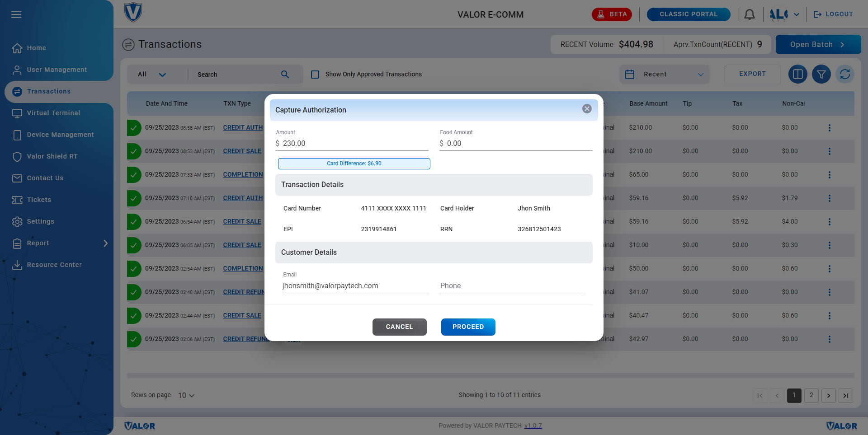Screen dimensions: 868x435
Task: Click the Phone input field
Action: click(x=512, y=286)
